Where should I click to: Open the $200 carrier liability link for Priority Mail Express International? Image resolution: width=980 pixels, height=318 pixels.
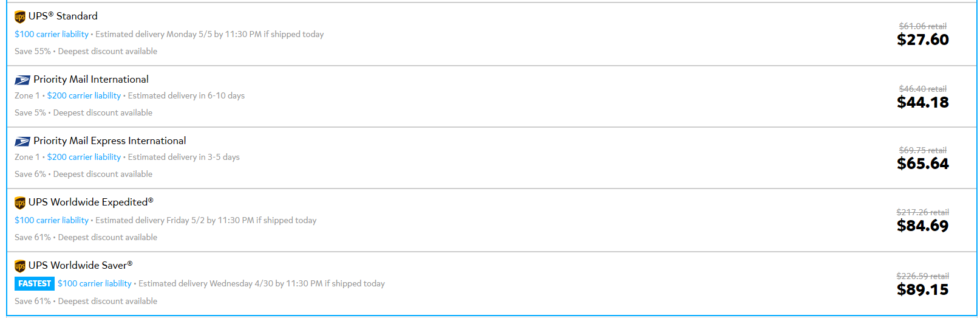[84, 157]
